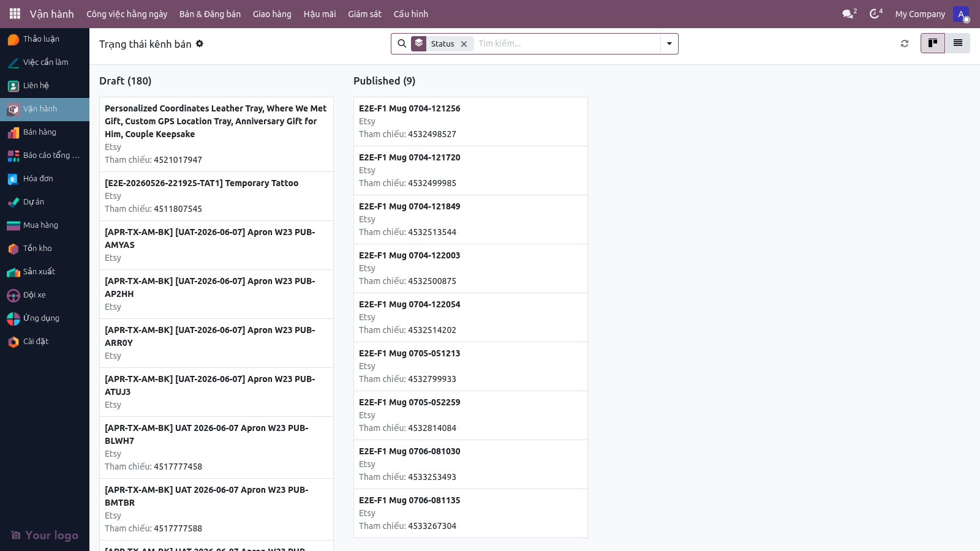Open My Company switcher
Screen dimensions: 980x551
(920, 14)
